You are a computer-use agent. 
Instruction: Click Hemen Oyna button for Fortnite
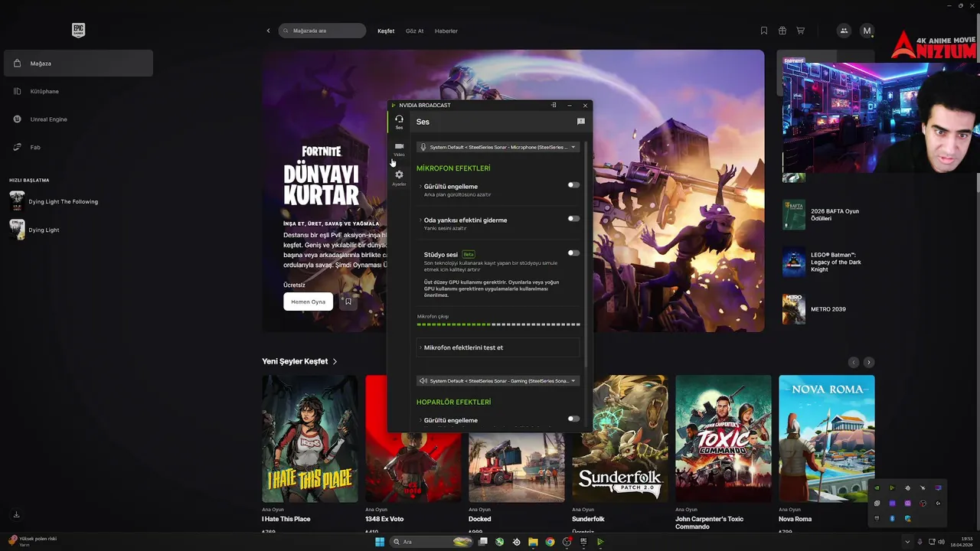tap(308, 302)
